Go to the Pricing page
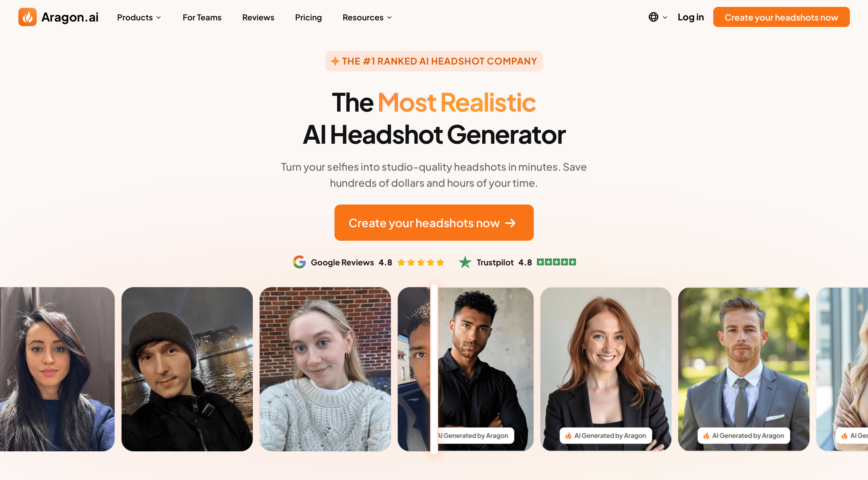 pyautogui.click(x=308, y=18)
